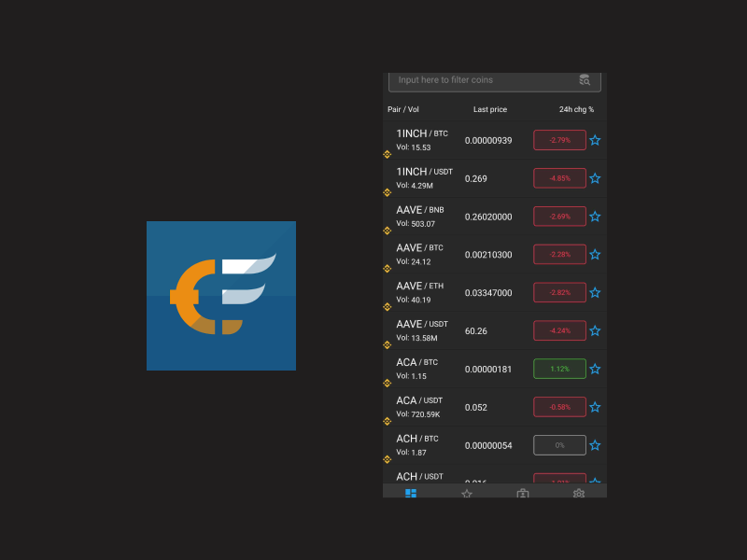
Task: Sort by the 24h chg % column
Action: click(577, 109)
